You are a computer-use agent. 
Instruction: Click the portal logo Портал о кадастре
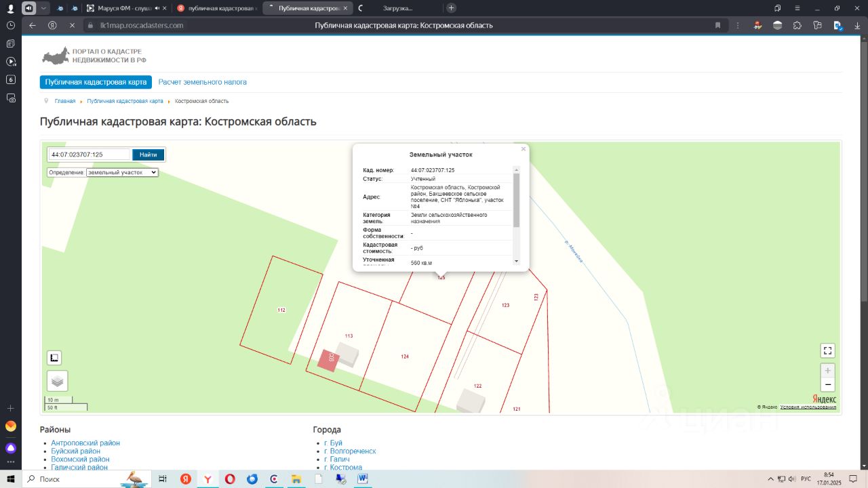tap(93, 56)
